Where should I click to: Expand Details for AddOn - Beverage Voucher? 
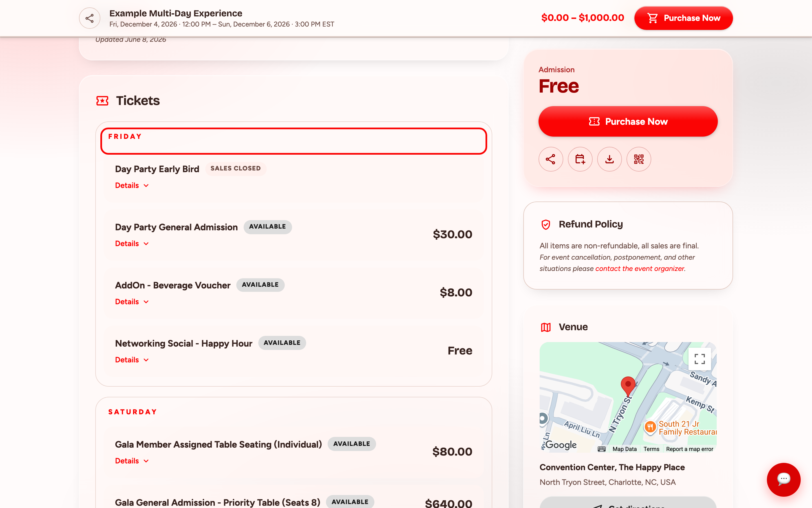[132, 302]
